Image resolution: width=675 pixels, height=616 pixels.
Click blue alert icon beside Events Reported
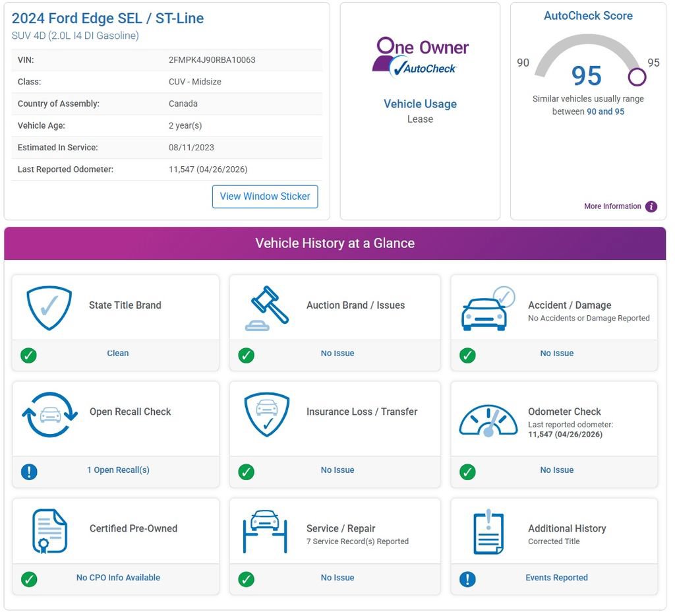[467, 579]
